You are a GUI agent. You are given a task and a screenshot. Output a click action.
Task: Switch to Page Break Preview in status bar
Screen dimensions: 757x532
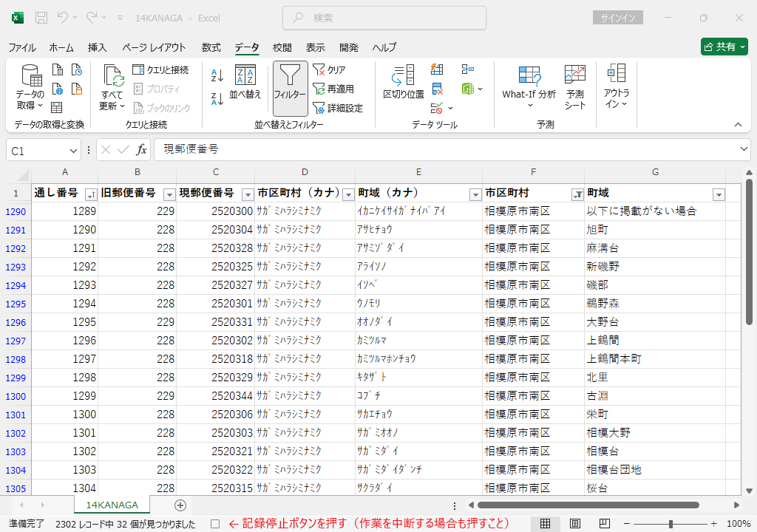pos(605,524)
